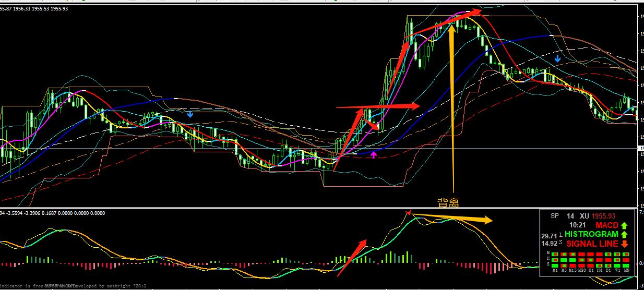Click the M5 timeframe label
This screenshot has width=644, height=290.
click(x=564, y=270)
